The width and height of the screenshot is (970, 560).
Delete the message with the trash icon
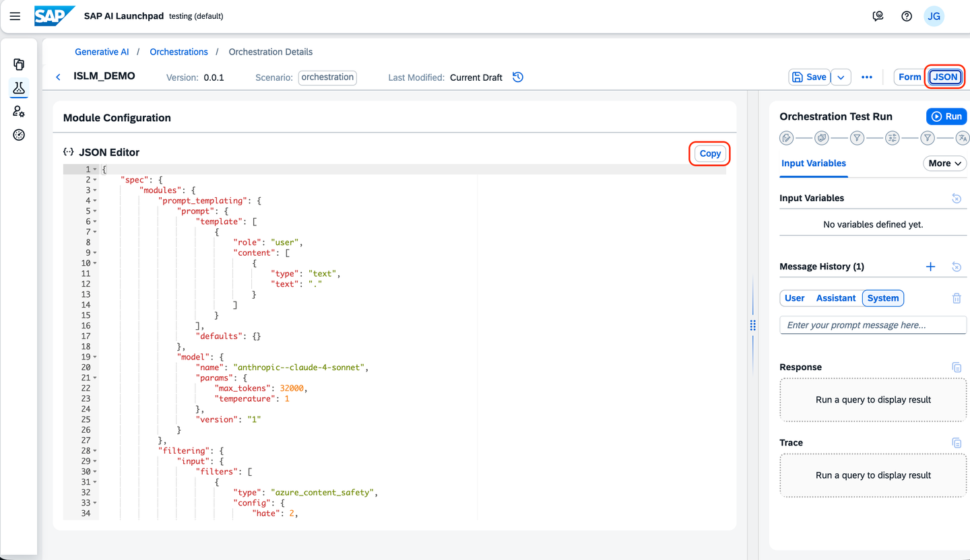pos(957,298)
